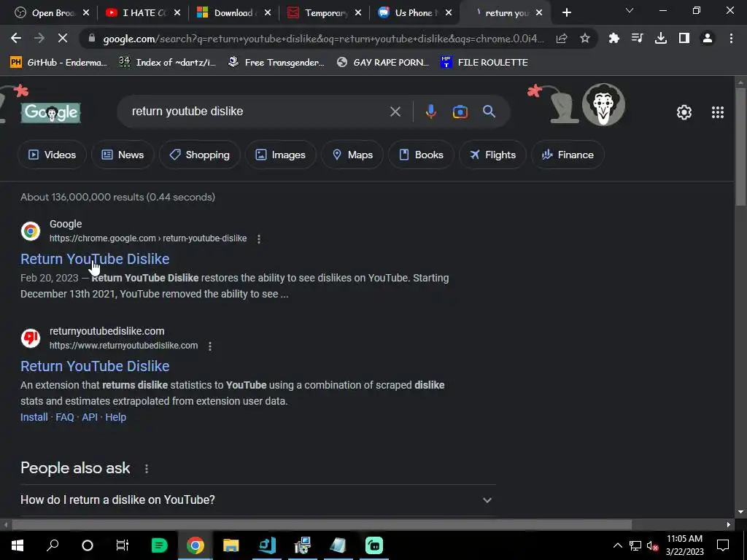Open Windows Start menu
The height and width of the screenshot is (560, 747).
pos(18,545)
